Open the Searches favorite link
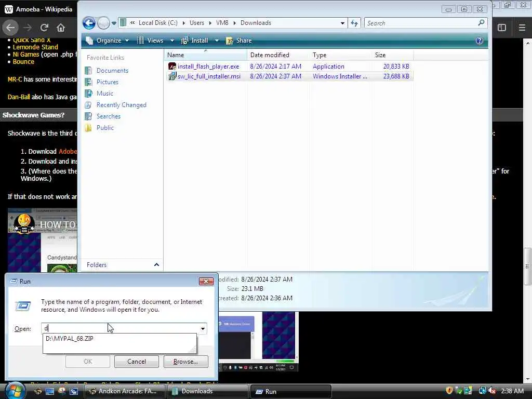The image size is (532, 399). click(x=108, y=116)
